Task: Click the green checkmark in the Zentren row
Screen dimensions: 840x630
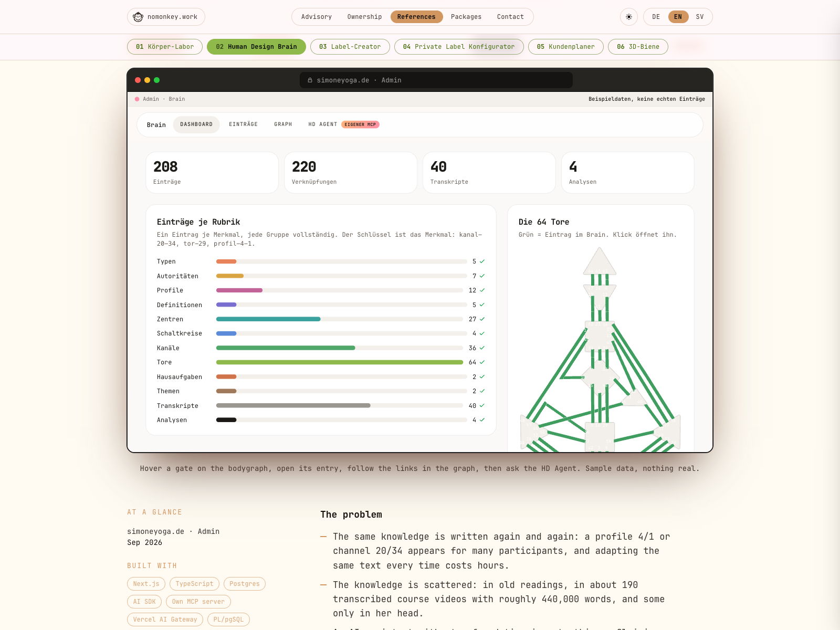Action: click(x=482, y=319)
